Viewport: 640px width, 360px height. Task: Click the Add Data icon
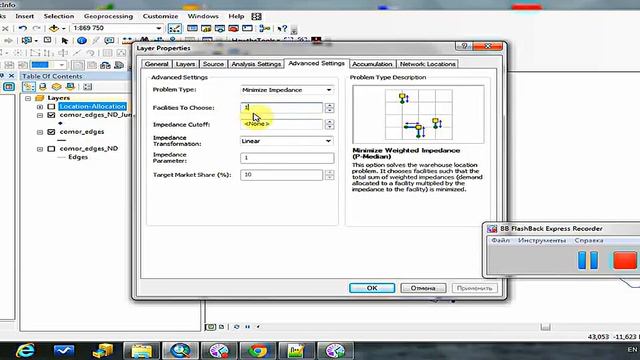click(53, 28)
